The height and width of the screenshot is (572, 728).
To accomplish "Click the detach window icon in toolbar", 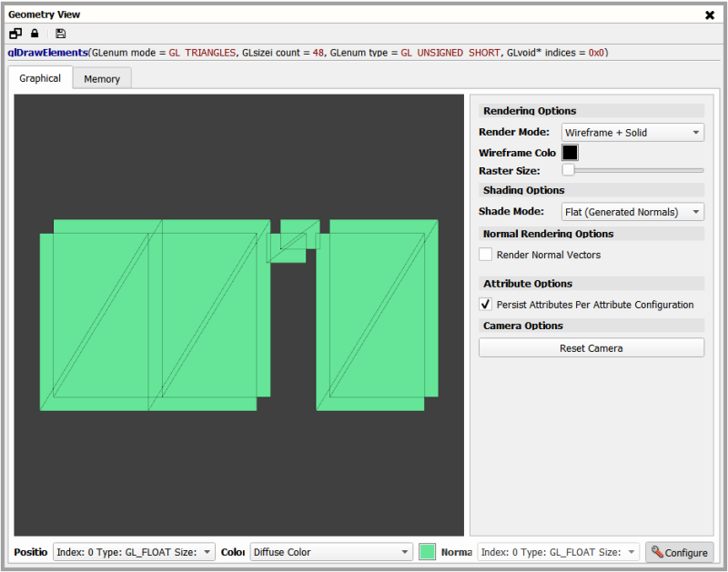I will (15, 34).
